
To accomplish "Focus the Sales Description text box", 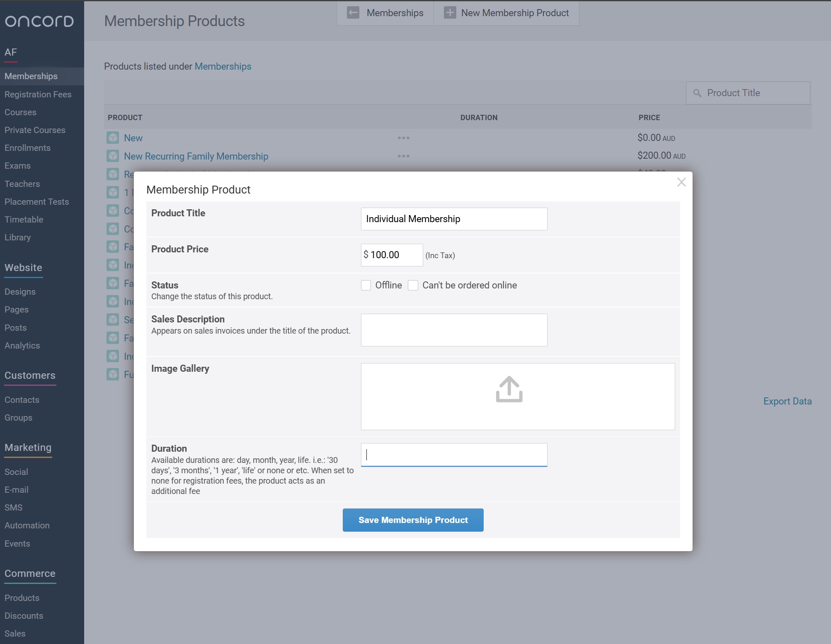I will coord(454,330).
